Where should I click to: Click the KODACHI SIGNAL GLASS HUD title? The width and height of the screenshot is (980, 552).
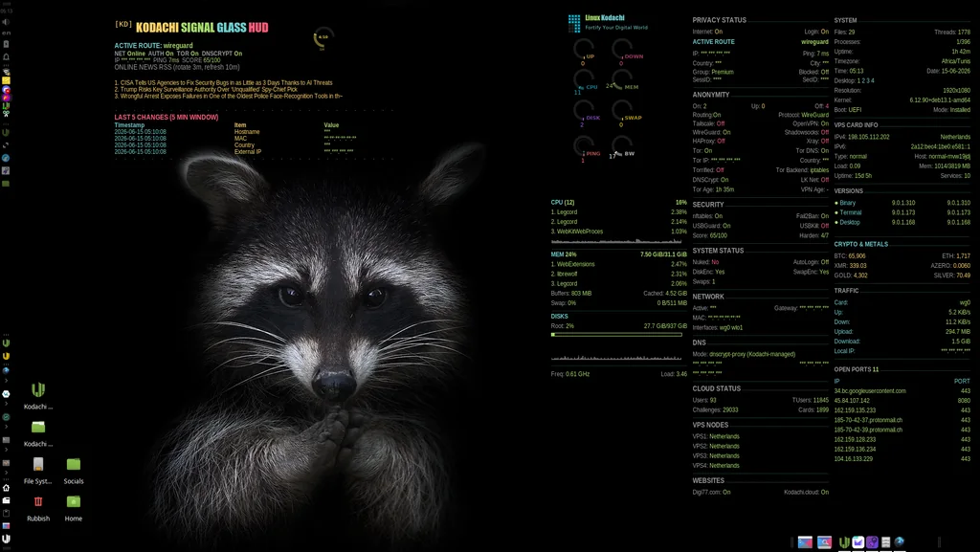point(202,28)
